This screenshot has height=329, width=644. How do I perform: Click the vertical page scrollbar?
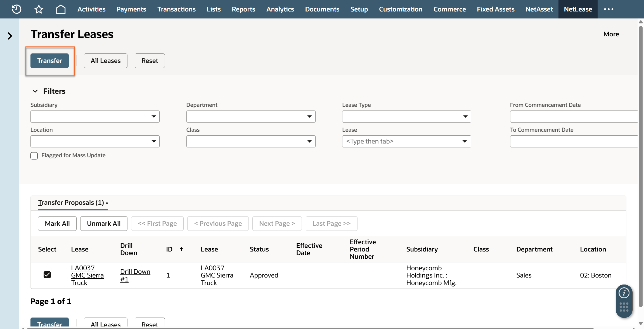pos(641,168)
